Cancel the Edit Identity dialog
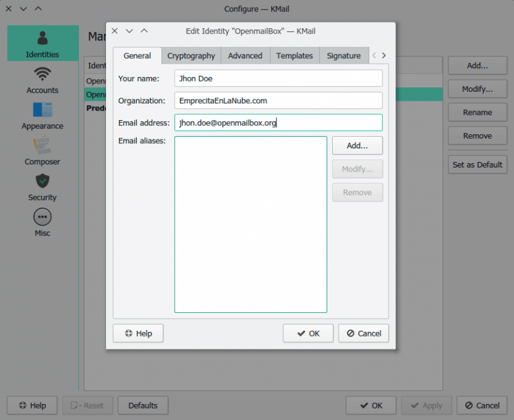The width and height of the screenshot is (514, 420). (364, 333)
